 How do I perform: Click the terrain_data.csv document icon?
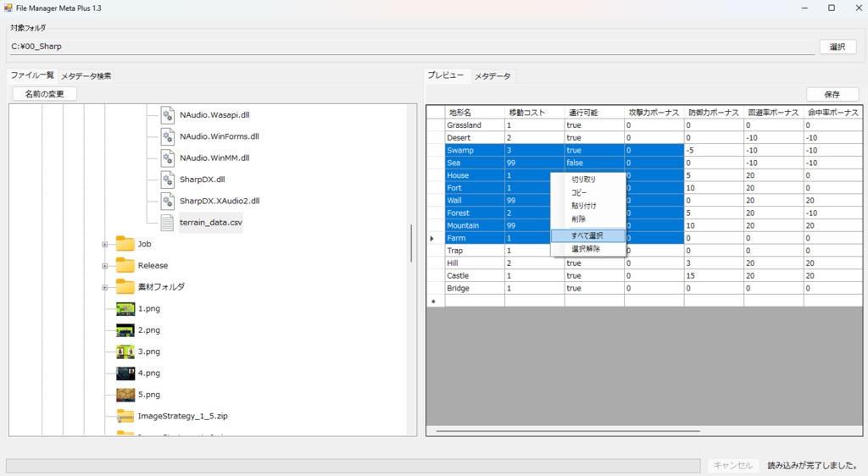tap(167, 223)
